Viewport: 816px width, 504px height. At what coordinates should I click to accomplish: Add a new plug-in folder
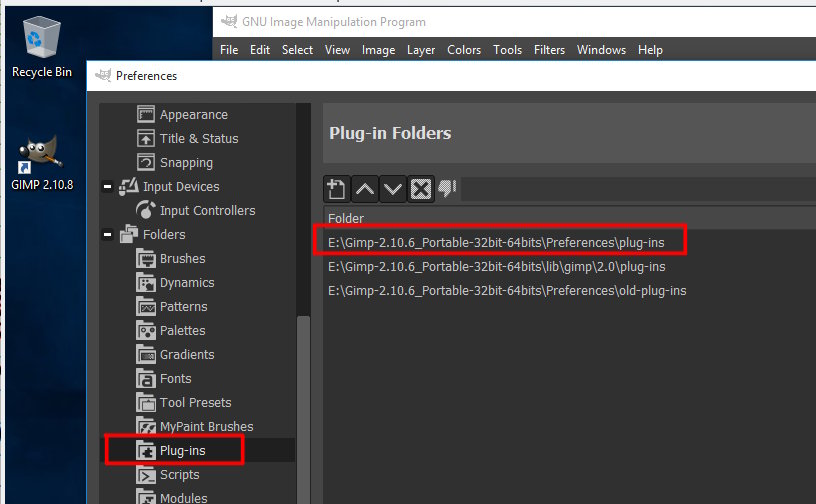pos(336,188)
